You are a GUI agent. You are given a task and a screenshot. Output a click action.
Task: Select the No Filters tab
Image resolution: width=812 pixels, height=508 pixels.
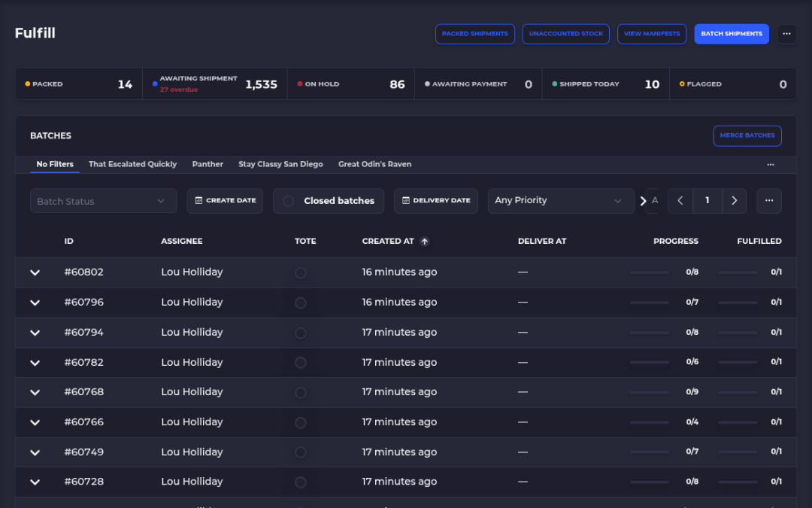pyautogui.click(x=55, y=164)
